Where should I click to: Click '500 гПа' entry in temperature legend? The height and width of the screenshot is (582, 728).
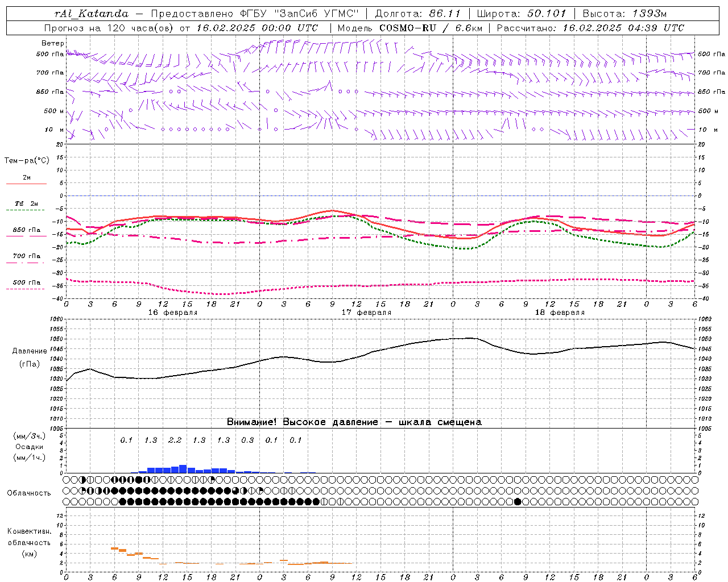[27, 282]
